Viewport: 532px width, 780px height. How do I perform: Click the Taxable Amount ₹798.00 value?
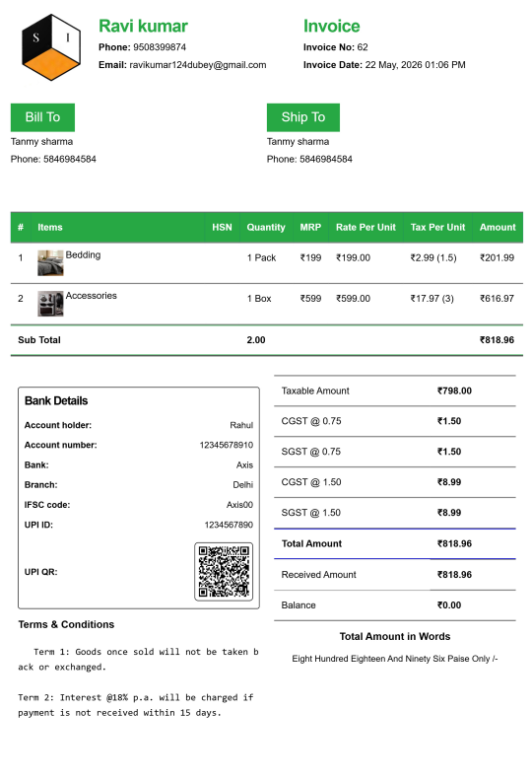(454, 391)
